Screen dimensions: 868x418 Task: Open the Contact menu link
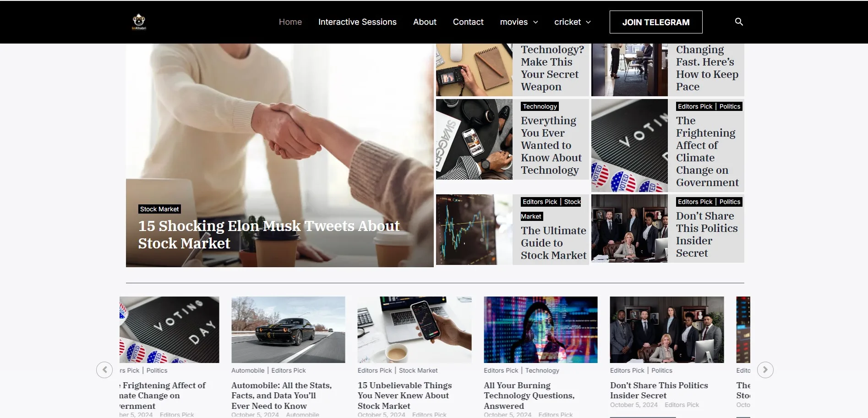468,22
